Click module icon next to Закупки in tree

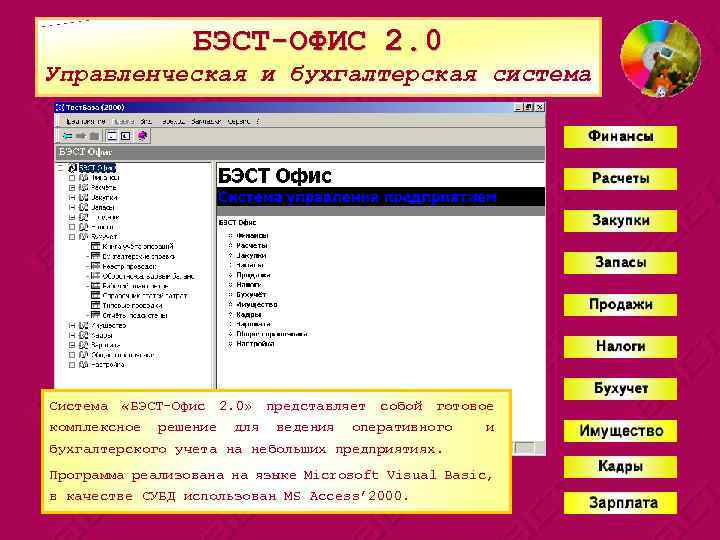click(84, 197)
